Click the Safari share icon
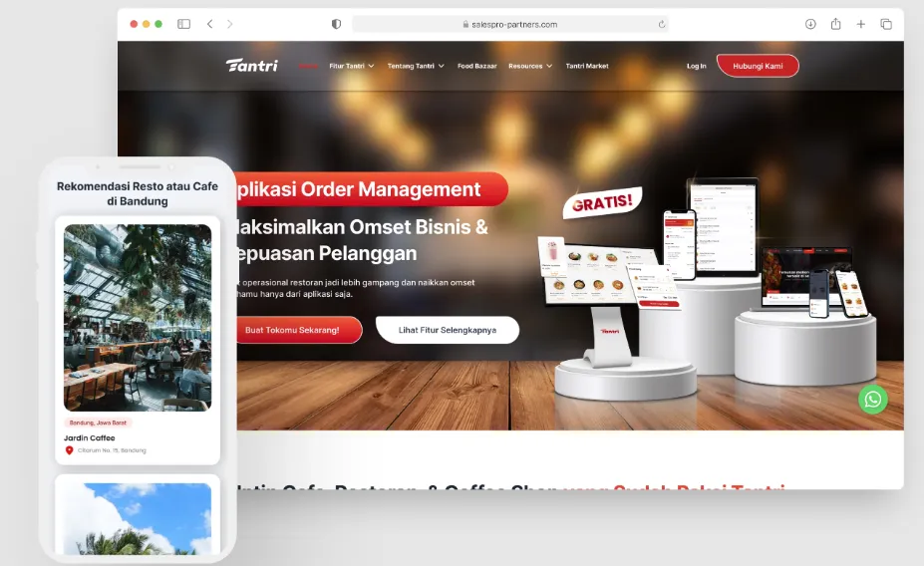Viewport: 924px width, 566px height. tap(835, 24)
